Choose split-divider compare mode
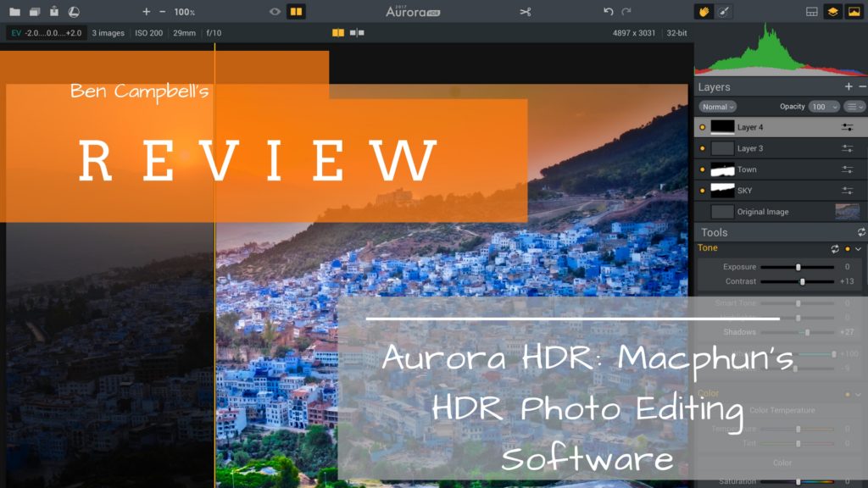 (x=357, y=33)
